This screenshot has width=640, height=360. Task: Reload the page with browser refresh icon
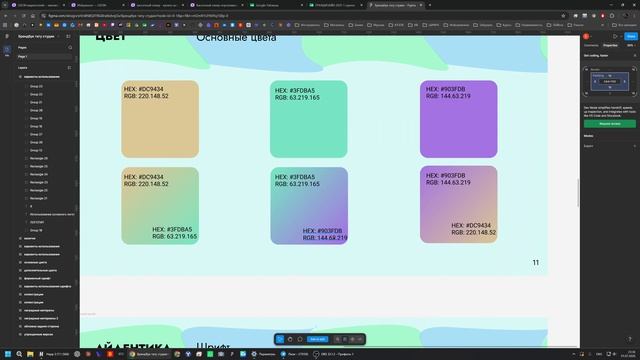(x=24, y=16)
